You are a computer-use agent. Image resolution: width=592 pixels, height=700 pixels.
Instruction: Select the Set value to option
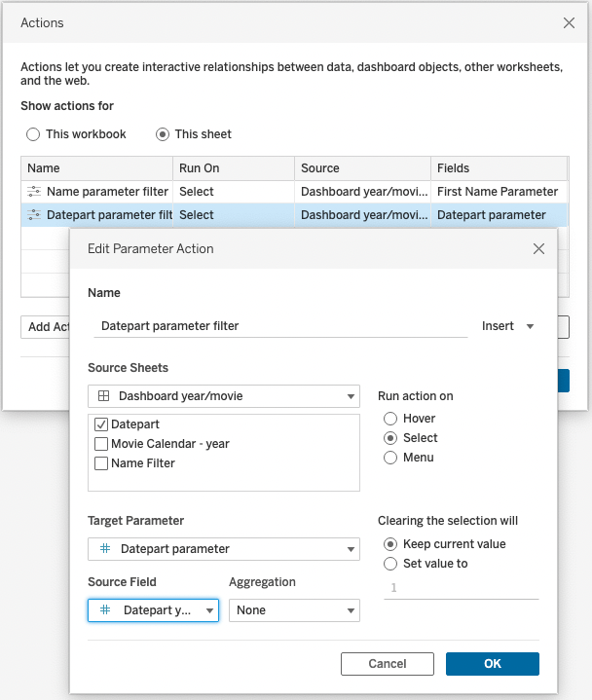coord(390,564)
